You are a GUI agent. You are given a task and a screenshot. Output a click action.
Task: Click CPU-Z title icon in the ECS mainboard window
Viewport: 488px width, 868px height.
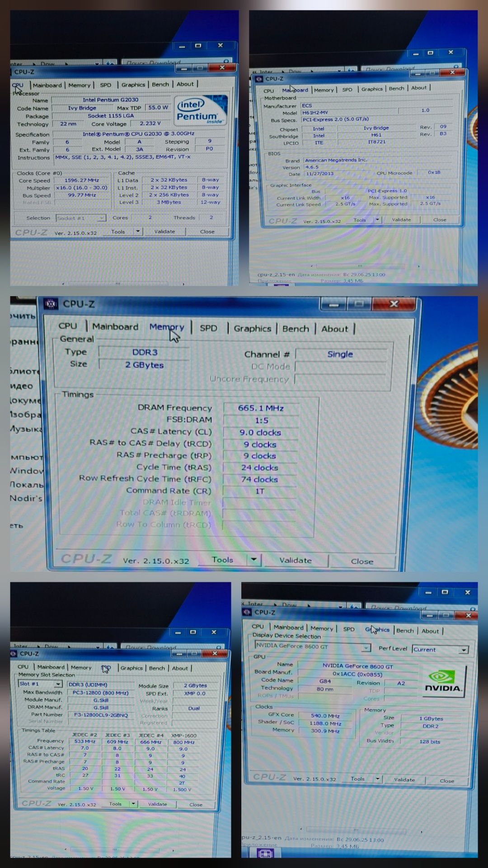(259, 79)
